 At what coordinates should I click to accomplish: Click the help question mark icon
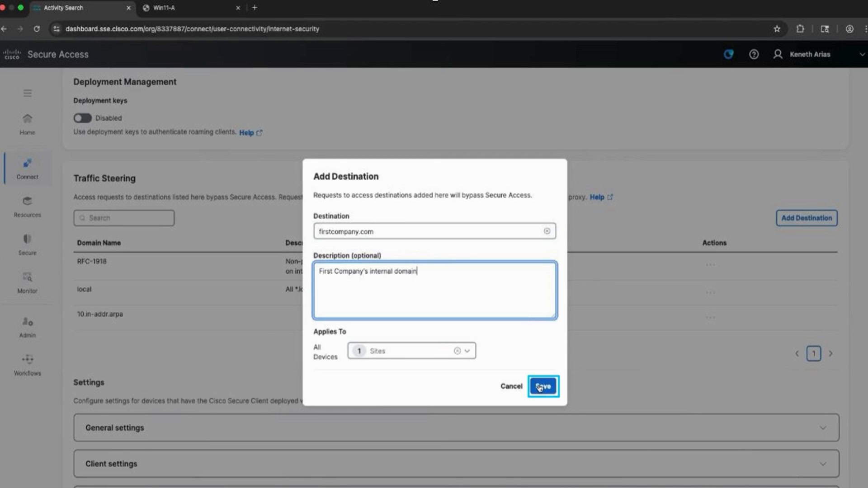[754, 54]
